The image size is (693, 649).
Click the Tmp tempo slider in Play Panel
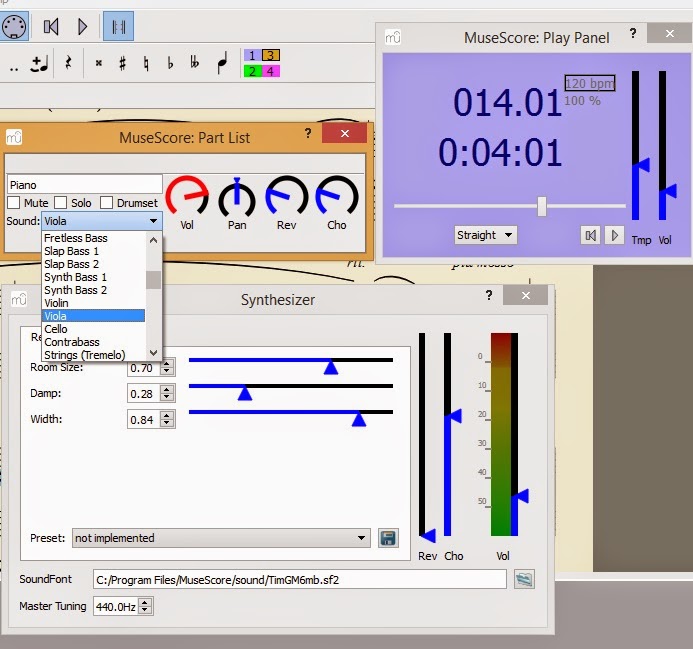tap(638, 146)
